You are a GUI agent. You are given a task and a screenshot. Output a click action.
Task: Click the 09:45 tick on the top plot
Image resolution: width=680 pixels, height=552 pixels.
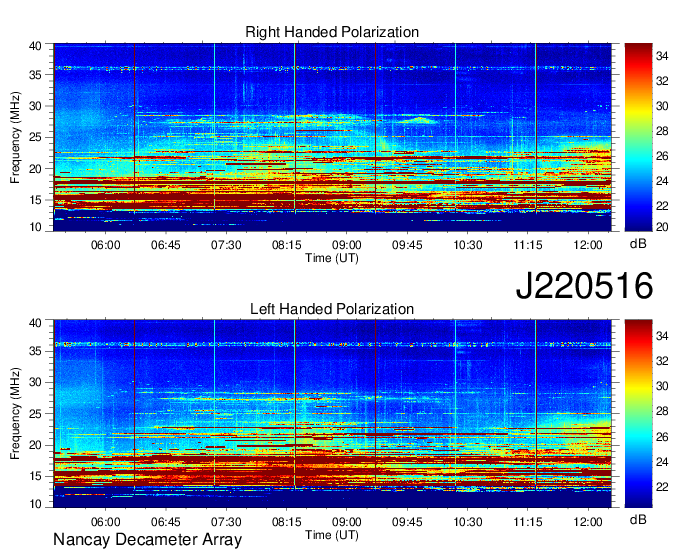pyautogui.click(x=407, y=245)
